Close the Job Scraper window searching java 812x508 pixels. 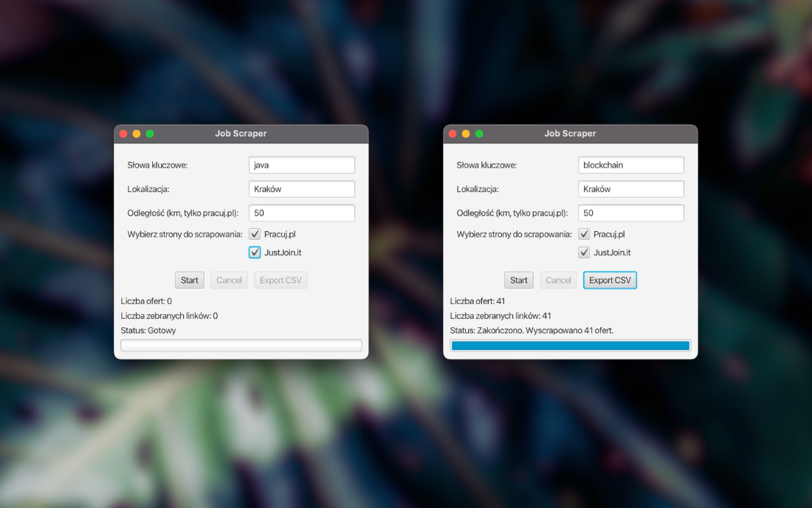pos(124,134)
